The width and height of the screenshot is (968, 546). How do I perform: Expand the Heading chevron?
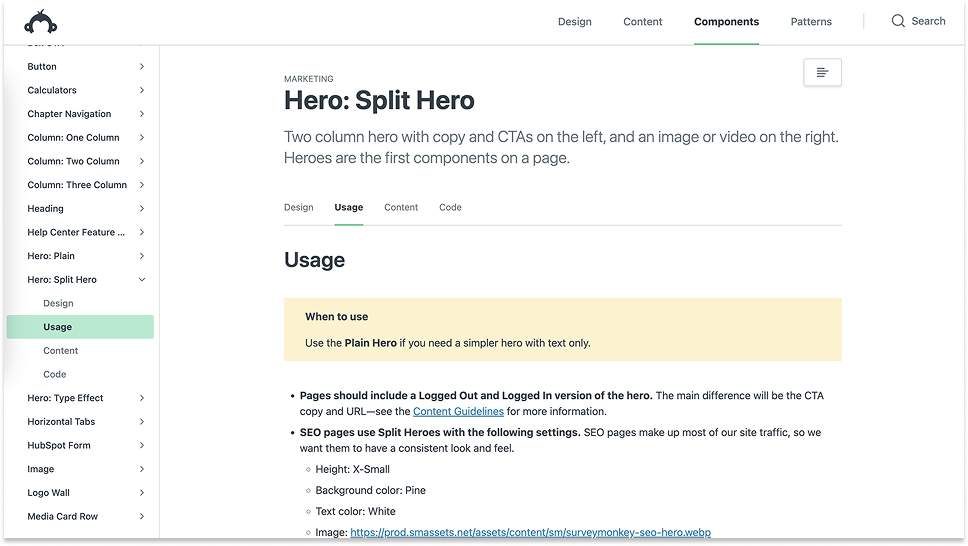tap(142, 209)
